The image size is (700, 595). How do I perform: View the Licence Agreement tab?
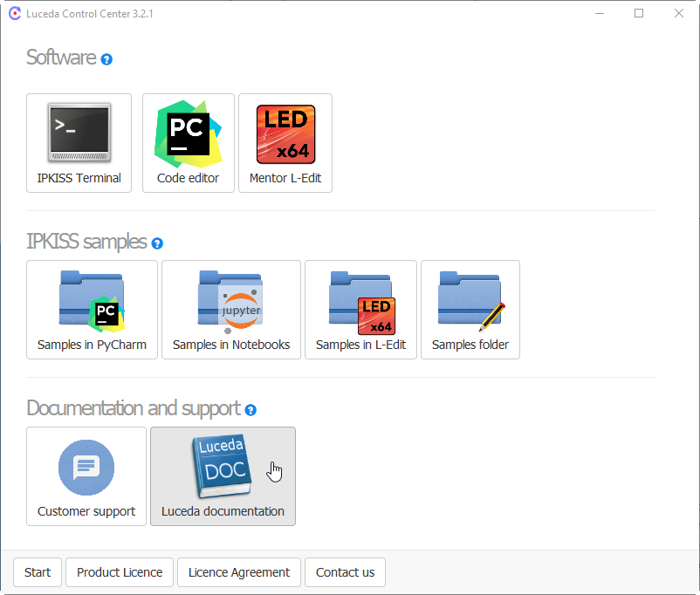239,572
